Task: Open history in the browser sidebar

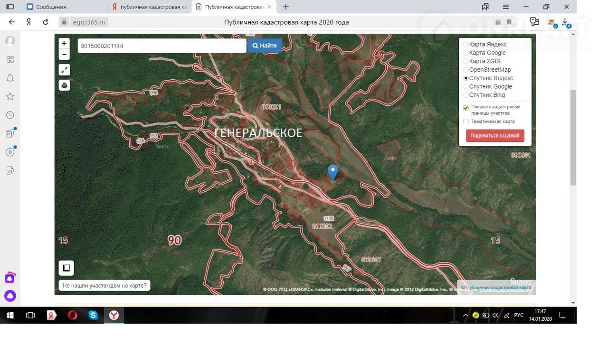Action: (10, 115)
